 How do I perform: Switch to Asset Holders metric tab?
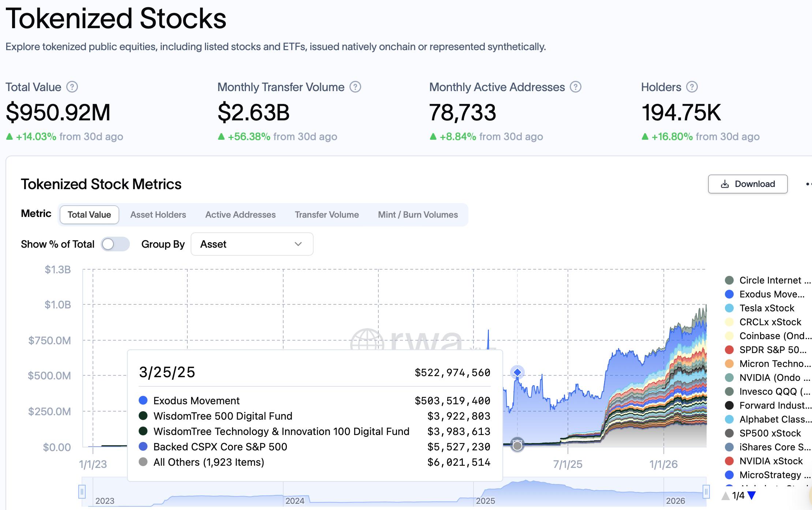(158, 215)
